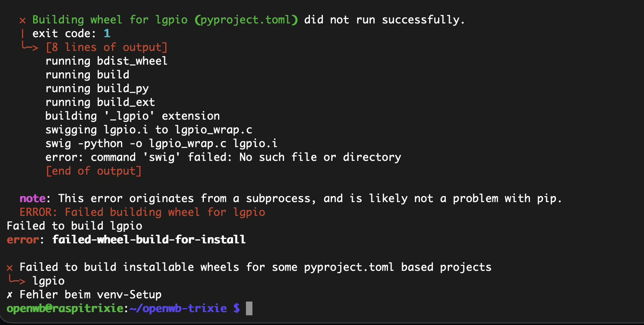This screenshot has width=644, height=325.
Task: Click the "(pyproject.toml)" text in top line
Action: [x=246, y=20]
